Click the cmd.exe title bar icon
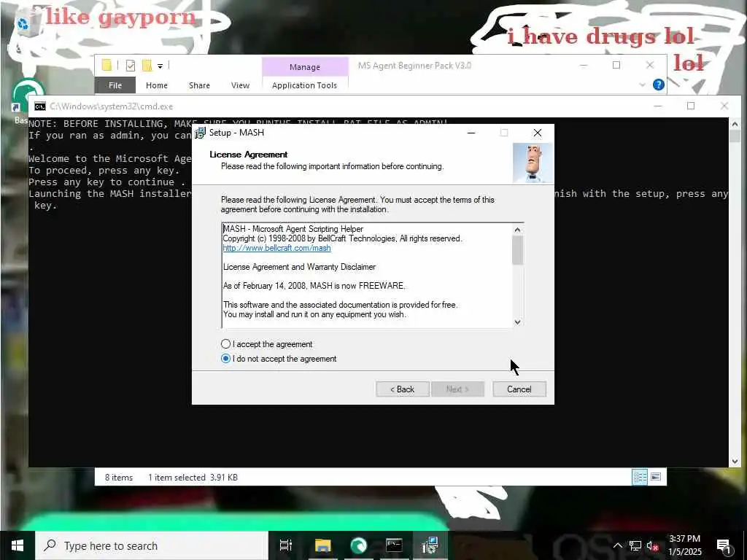747x560 pixels. click(x=40, y=106)
